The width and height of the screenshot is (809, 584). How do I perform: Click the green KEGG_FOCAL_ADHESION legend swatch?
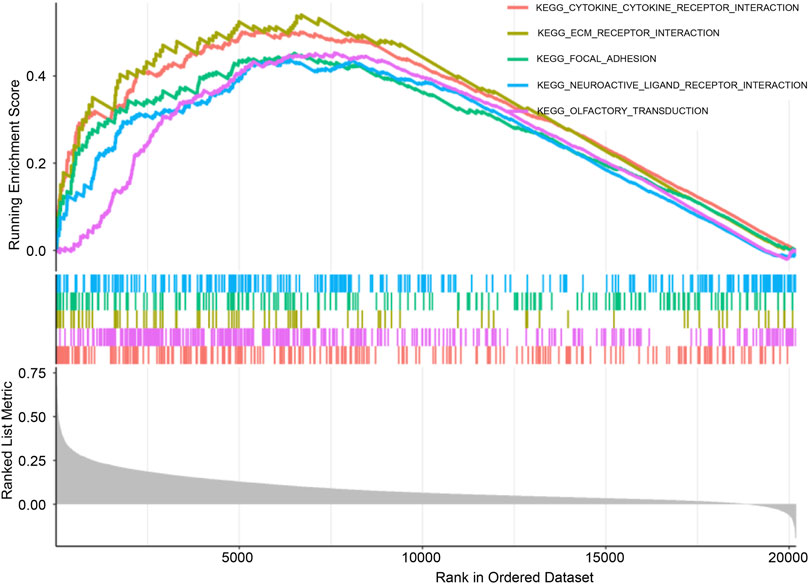517,59
